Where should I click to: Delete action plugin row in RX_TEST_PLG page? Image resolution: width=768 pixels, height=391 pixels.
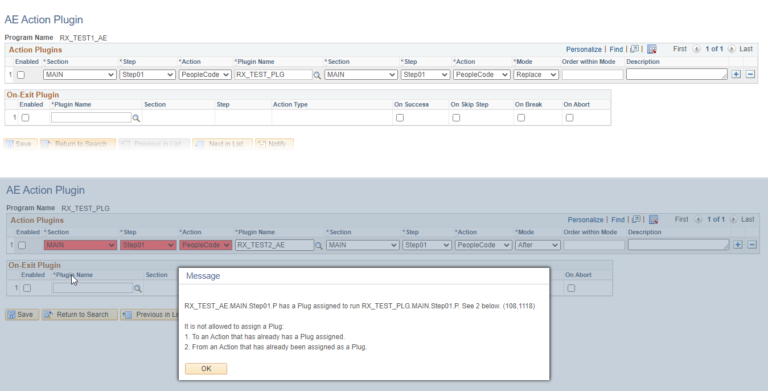pyautogui.click(x=752, y=245)
